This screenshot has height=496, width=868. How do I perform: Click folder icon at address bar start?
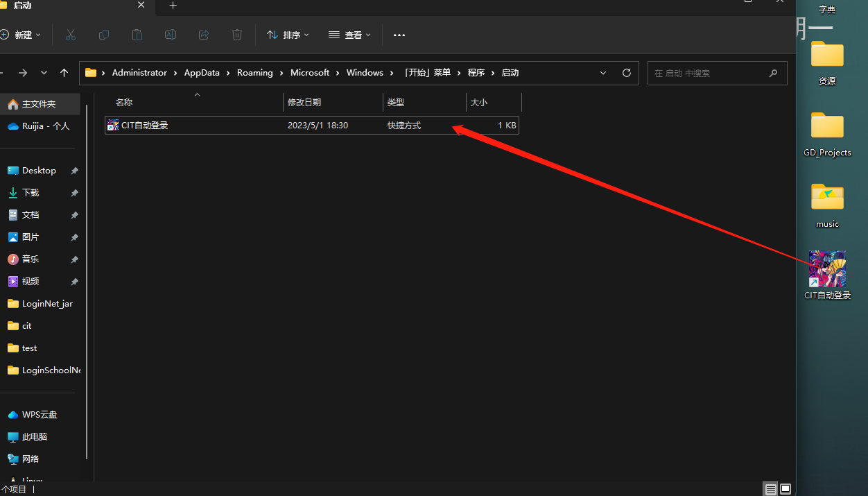91,73
